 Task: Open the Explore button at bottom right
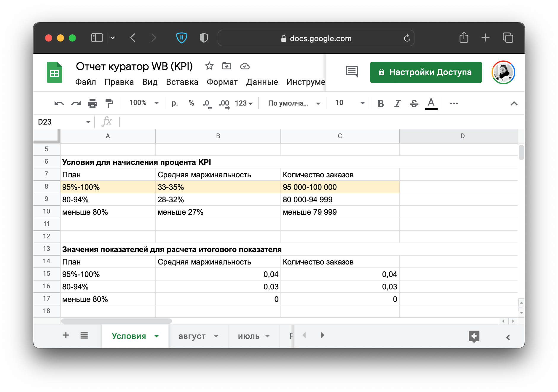(474, 336)
